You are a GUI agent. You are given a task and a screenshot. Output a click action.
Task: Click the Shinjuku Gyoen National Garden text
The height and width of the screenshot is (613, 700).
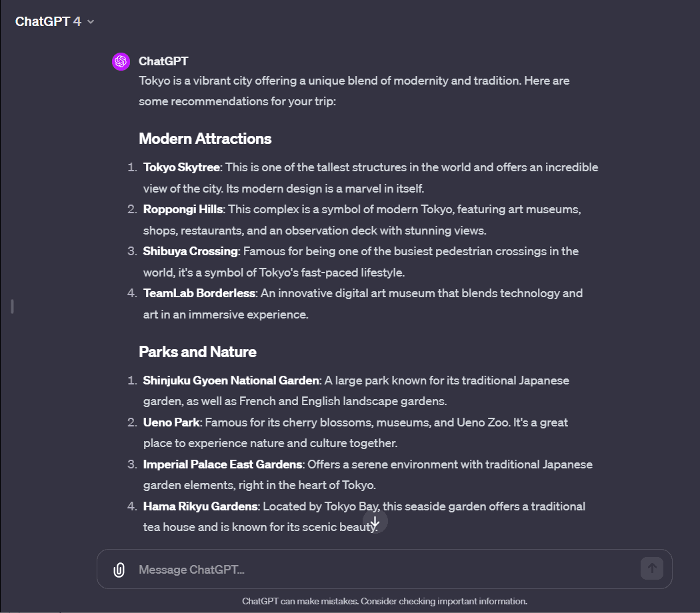tap(231, 380)
